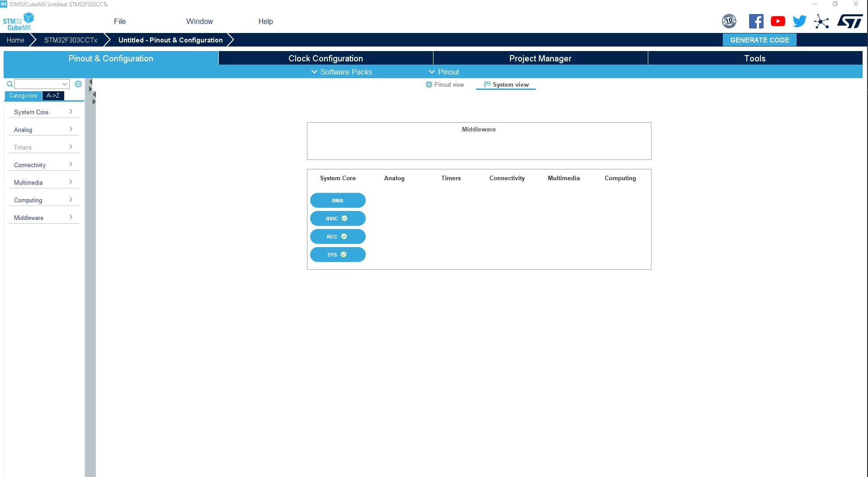
Task: Open the File menu
Action: [120, 21]
